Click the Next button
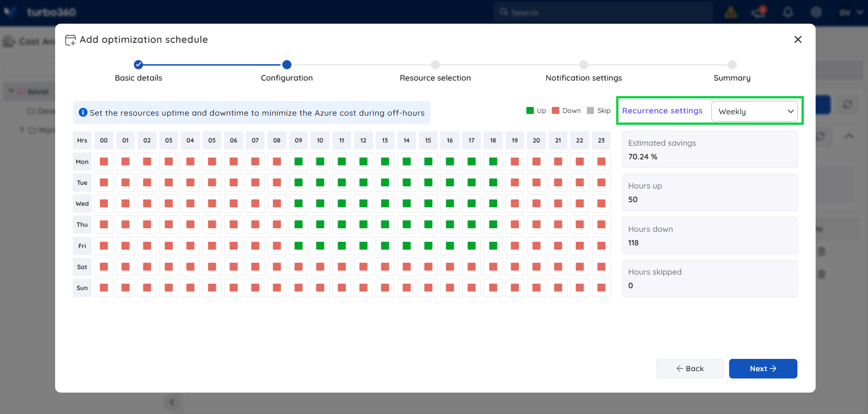Screen dimensions: 868x414 point(763,368)
